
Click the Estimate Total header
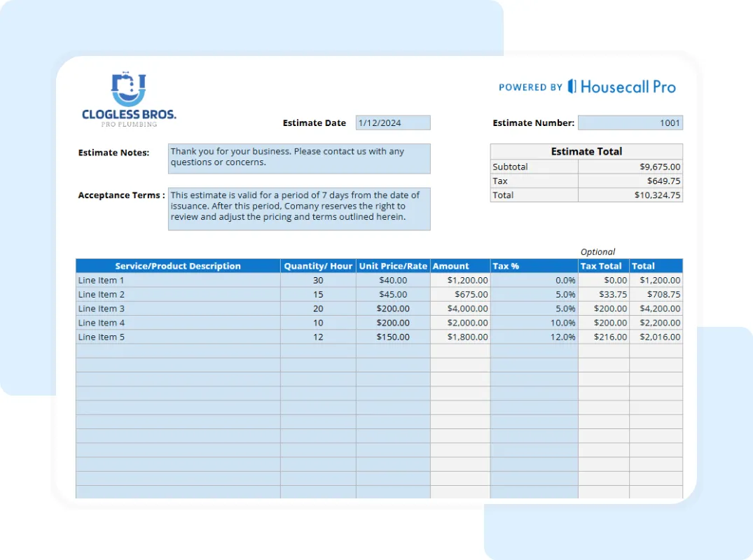586,151
